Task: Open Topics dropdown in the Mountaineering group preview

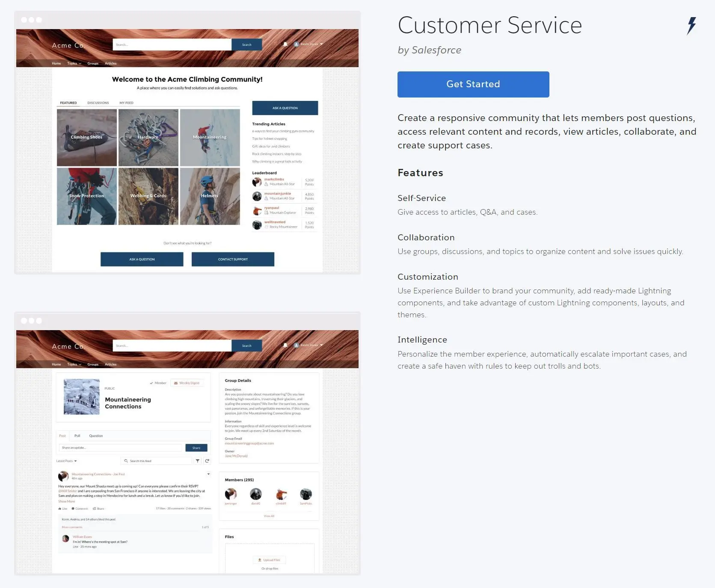Action: [x=74, y=364]
